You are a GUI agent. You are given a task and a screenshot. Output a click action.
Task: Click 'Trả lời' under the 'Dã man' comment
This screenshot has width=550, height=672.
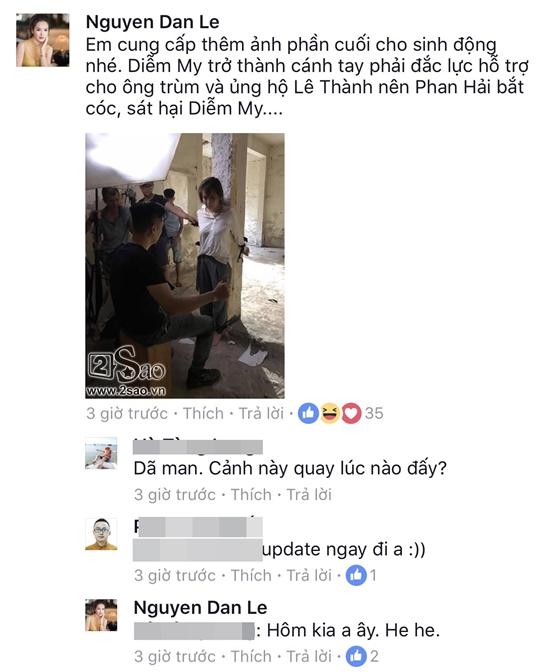click(309, 495)
